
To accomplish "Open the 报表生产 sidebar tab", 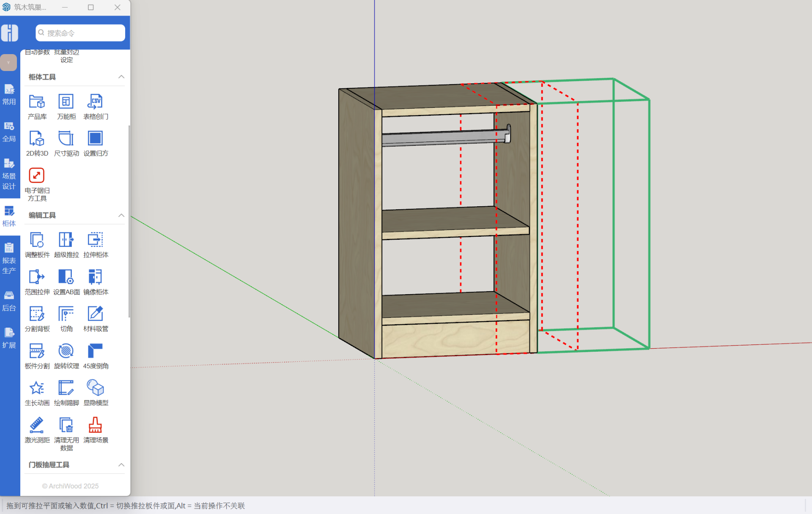I will pos(9,258).
